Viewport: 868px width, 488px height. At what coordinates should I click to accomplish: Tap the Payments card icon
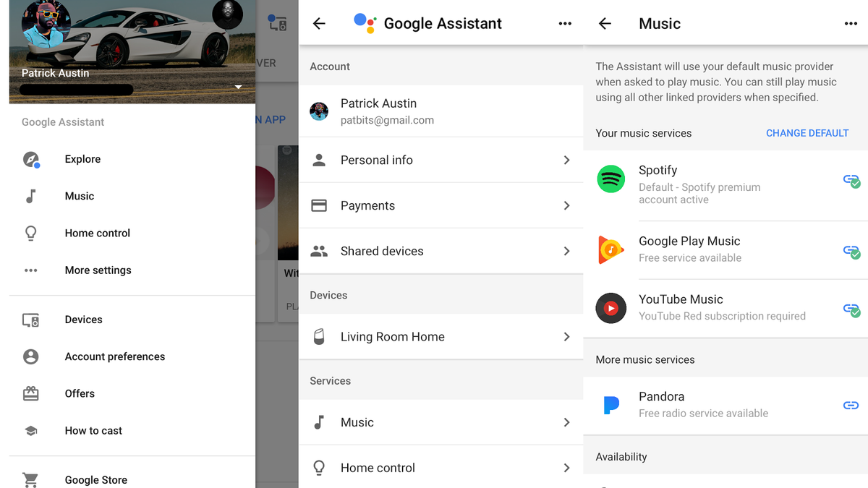coord(319,206)
